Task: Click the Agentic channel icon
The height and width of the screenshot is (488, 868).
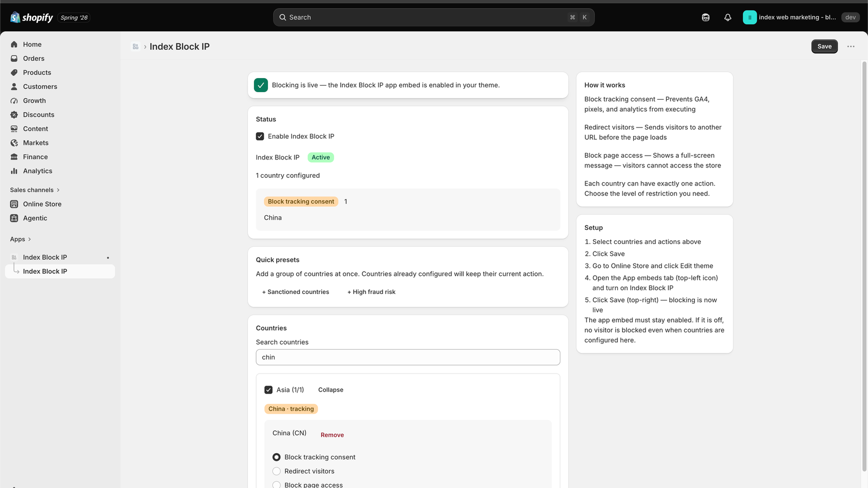Action: click(14, 219)
